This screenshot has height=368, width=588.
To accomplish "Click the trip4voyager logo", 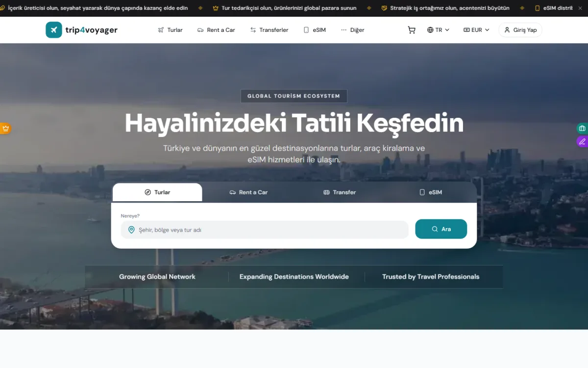I will (81, 30).
